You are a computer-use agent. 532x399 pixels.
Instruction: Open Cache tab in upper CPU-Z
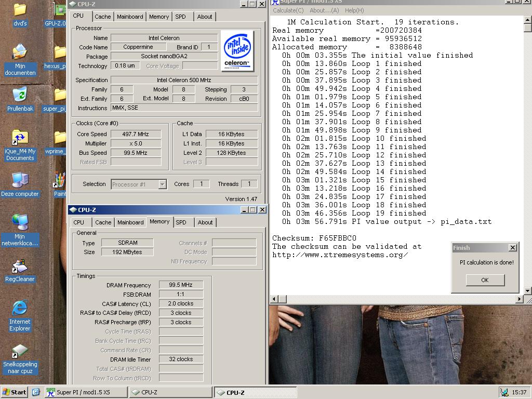pos(102,17)
